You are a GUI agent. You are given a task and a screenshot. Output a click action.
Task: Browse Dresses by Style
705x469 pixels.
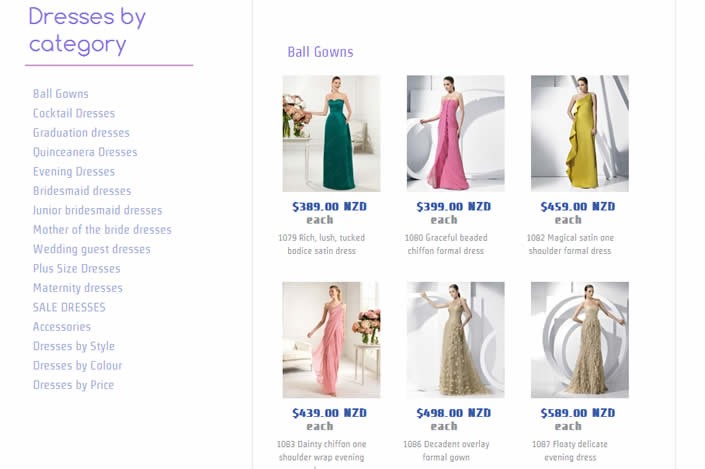(74, 346)
